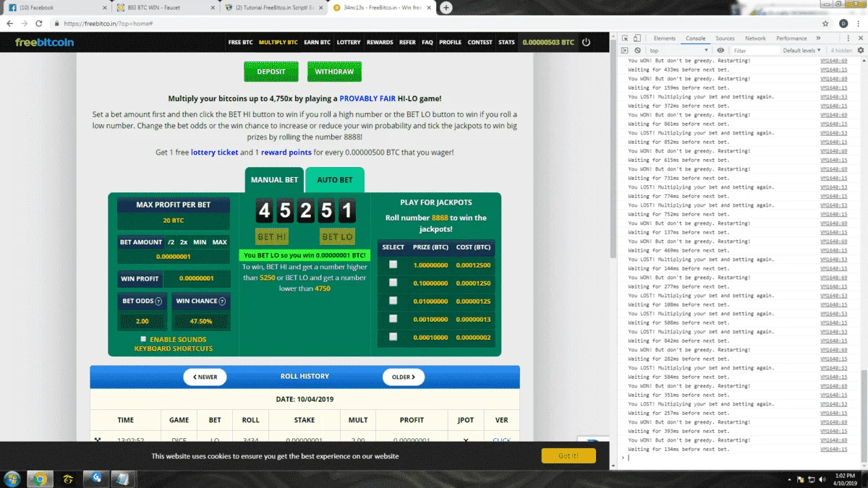This screenshot has height=488, width=868.
Task: Clear the console with the ban icon
Action: click(x=637, y=51)
